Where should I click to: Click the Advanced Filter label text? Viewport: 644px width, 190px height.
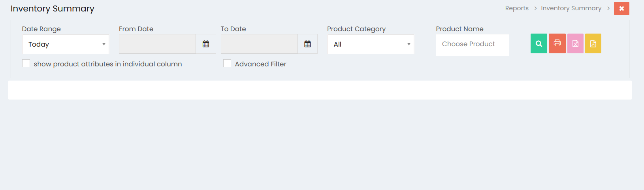260,64
